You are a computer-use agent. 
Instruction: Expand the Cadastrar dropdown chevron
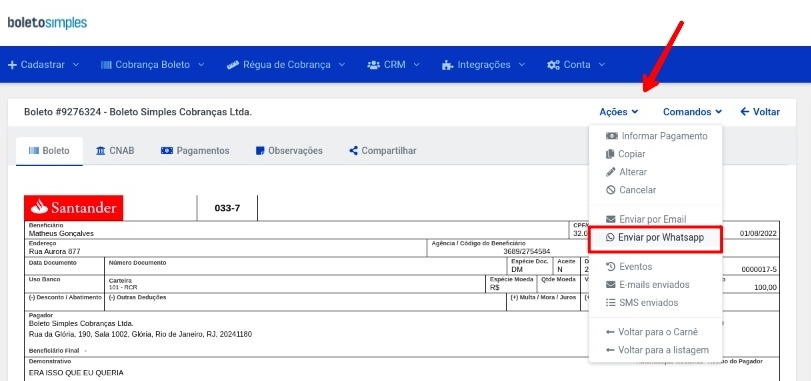pos(76,65)
